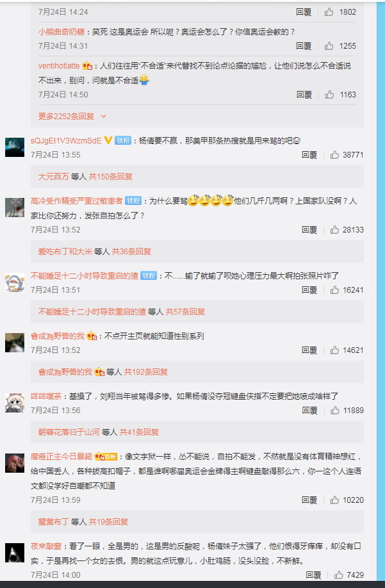Click thumbs-up icon next to 14621
Screen dimensions: 385x588
point(334,350)
